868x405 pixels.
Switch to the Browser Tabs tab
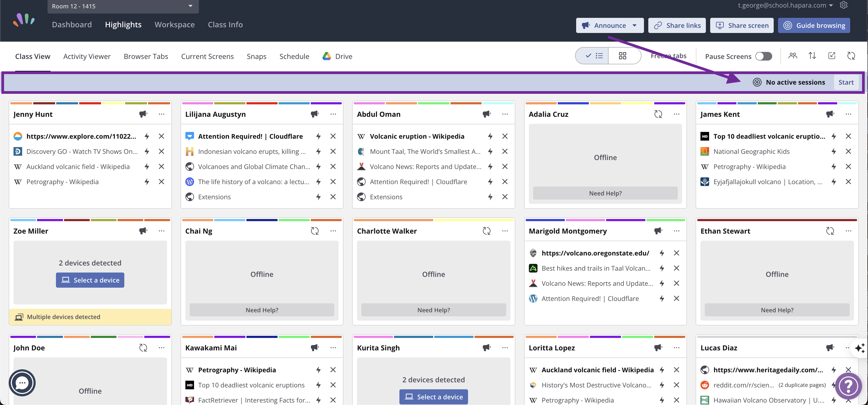(146, 56)
